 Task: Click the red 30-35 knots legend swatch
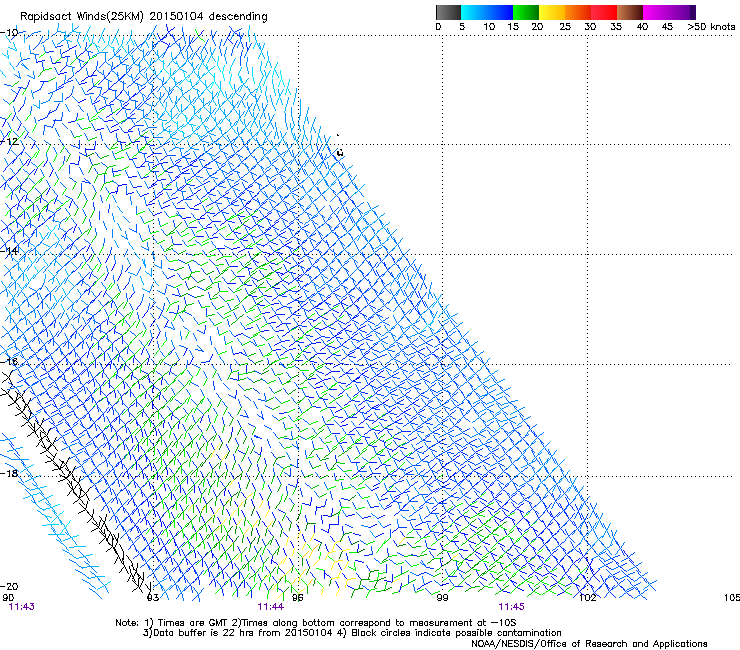click(604, 12)
